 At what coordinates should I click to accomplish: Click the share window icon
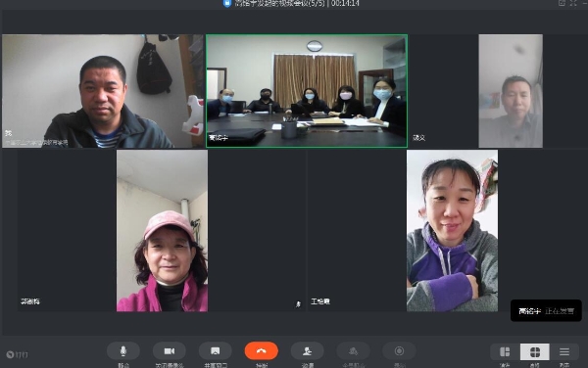[216, 351]
